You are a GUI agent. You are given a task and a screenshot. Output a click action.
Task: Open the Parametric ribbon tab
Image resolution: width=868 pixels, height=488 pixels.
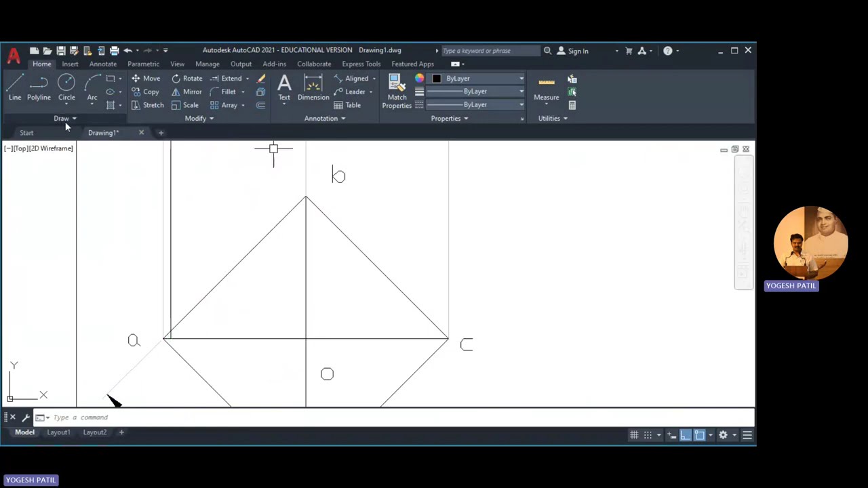point(143,64)
